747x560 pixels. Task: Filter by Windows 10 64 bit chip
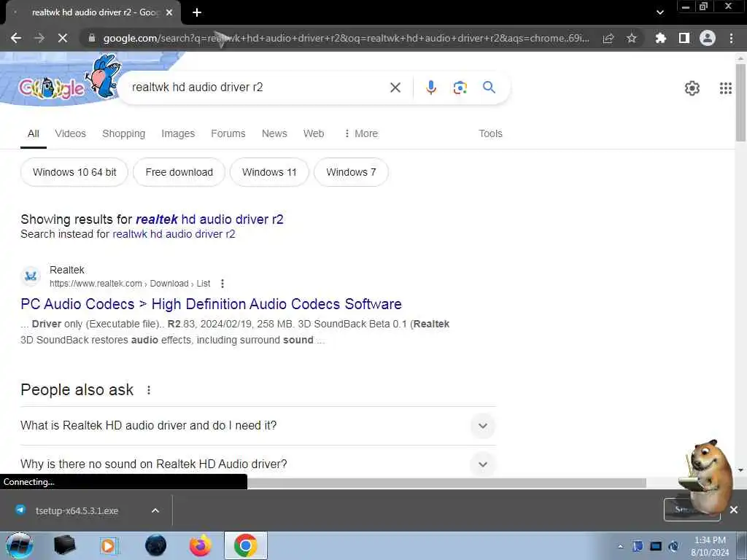(74, 172)
